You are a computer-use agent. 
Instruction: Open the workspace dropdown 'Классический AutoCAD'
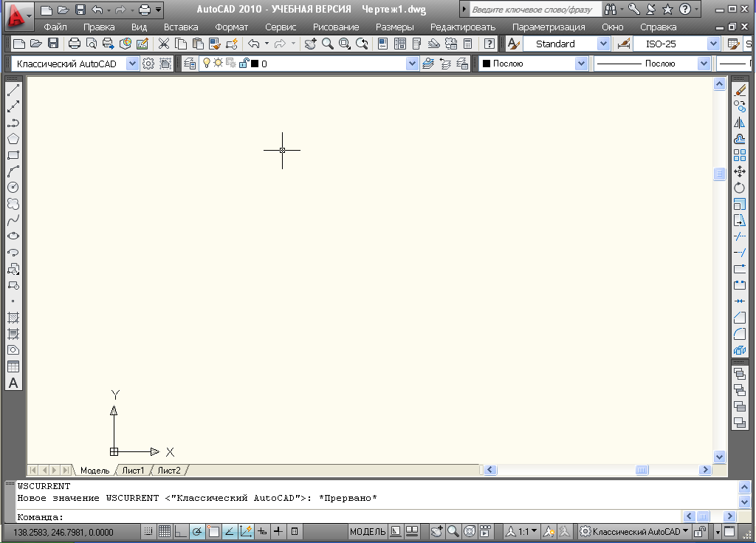point(132,64)
